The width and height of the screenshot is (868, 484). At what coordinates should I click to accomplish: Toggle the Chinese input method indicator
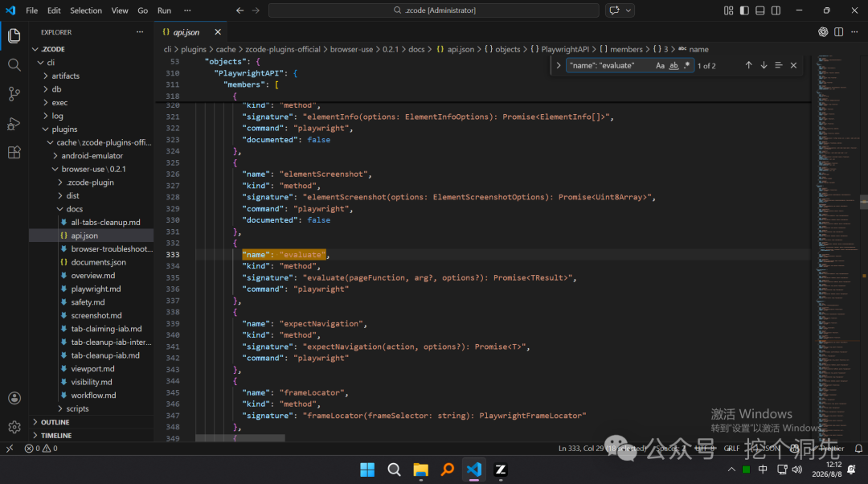click(x=763, y=470)
